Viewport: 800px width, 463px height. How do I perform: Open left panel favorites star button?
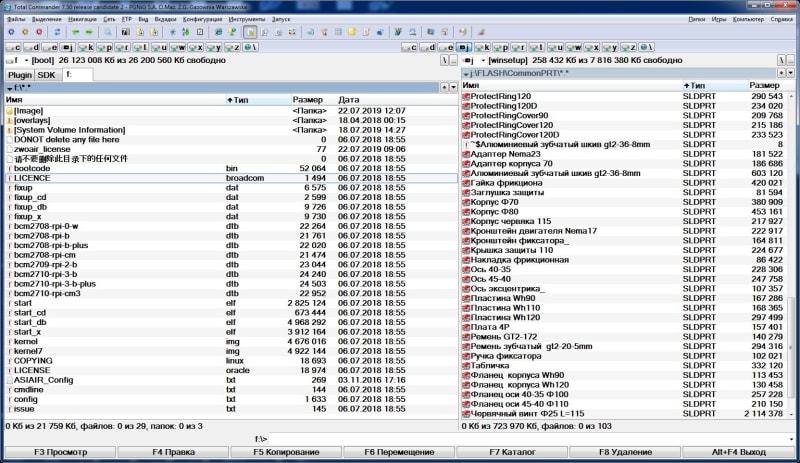point(444,87)
